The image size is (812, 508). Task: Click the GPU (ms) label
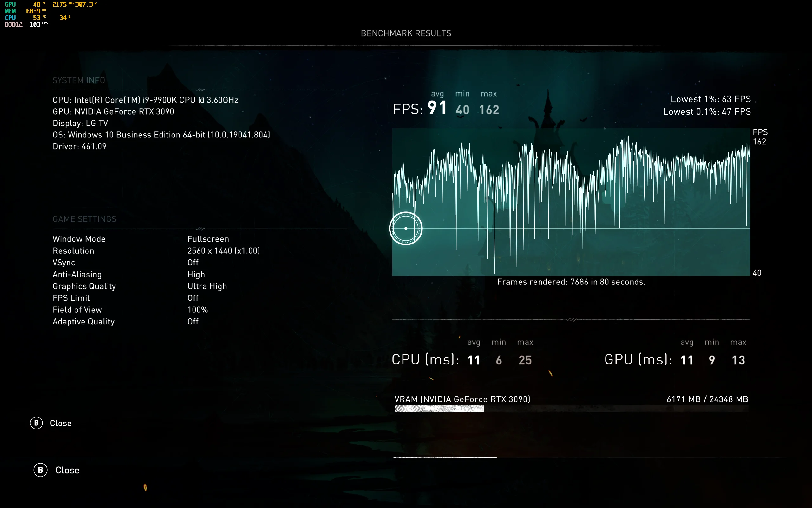[638, 359]
